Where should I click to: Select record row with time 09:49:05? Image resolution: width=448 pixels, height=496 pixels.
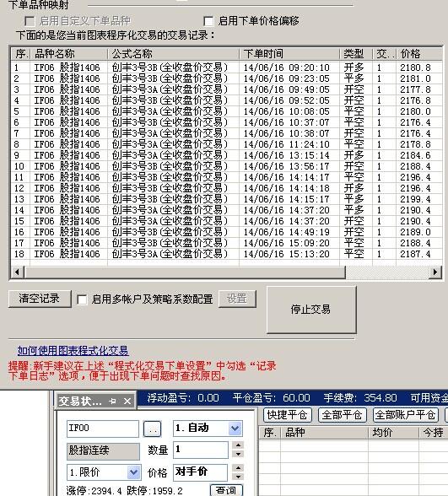point(226,89)
